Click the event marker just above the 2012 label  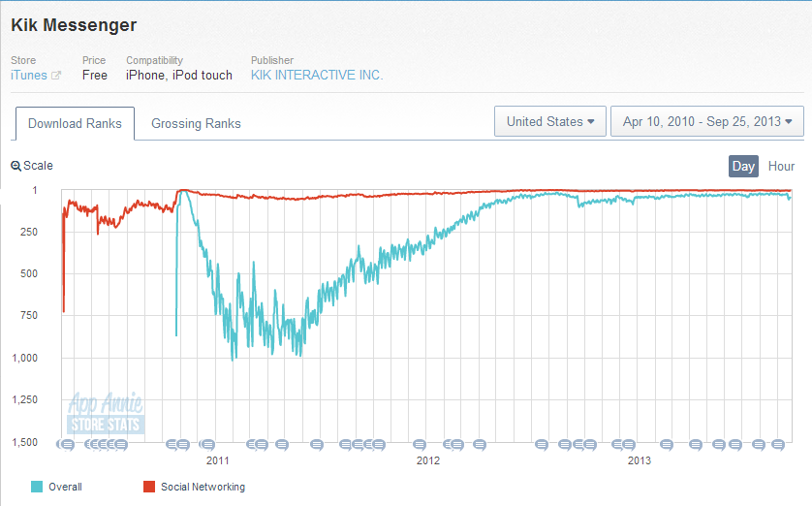[420, 444]
